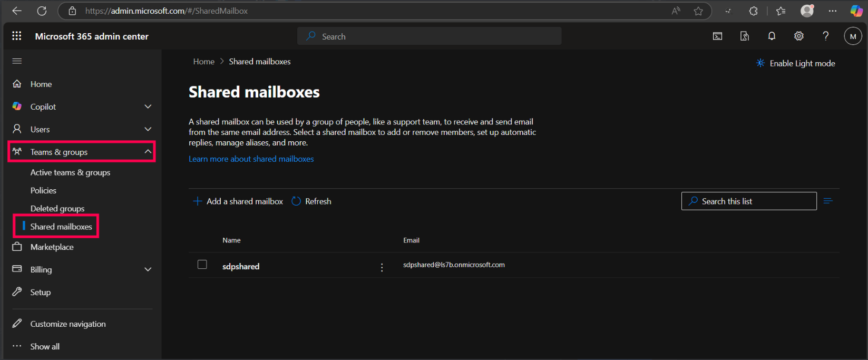
Task: Open Learn more about shared mailboxes link
Action: pyautogui.click(x=251, y=159)
